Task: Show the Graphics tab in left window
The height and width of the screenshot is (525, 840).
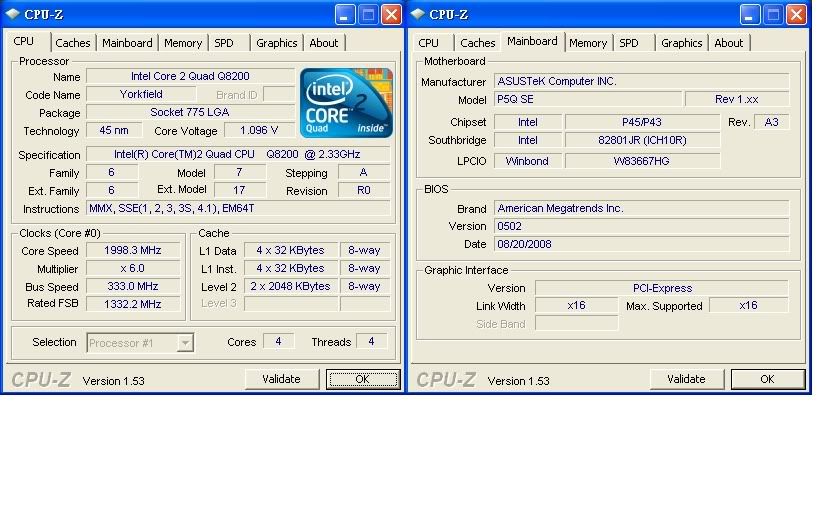Action: point(276,43)
